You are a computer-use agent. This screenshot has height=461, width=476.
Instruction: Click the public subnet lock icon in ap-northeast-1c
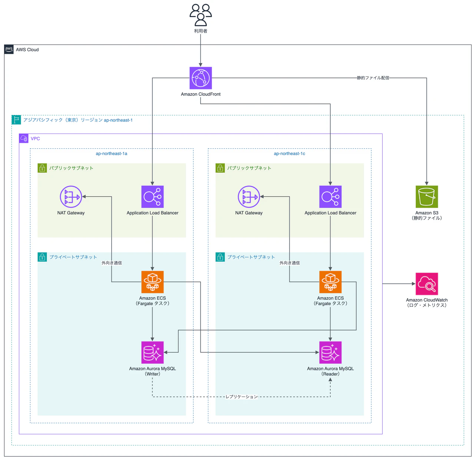pyautogui.click(x=220, y=168)
